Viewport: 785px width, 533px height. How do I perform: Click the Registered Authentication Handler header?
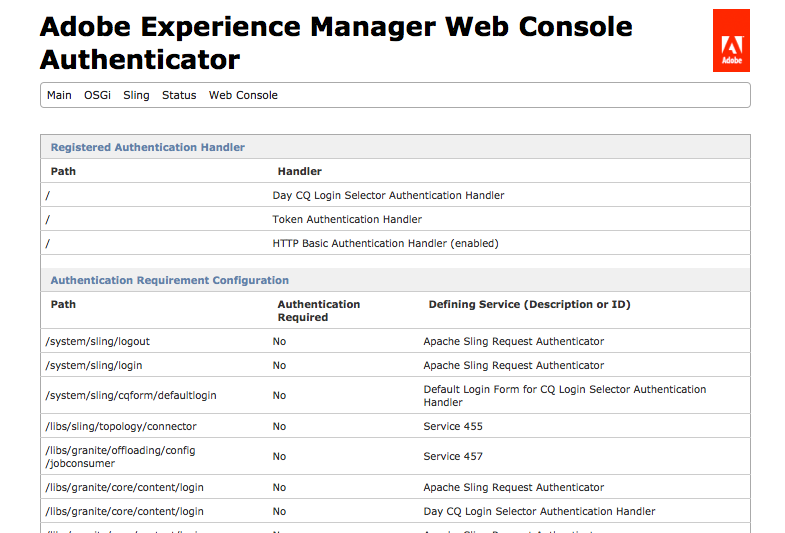click(148, 147)
